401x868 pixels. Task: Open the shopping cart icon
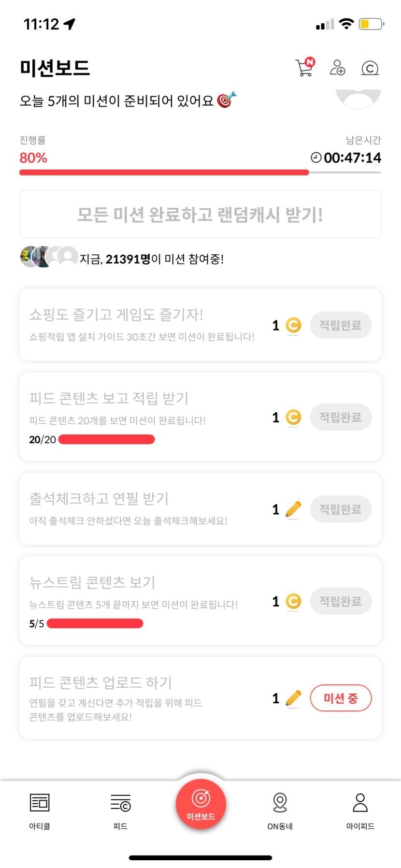304,68
